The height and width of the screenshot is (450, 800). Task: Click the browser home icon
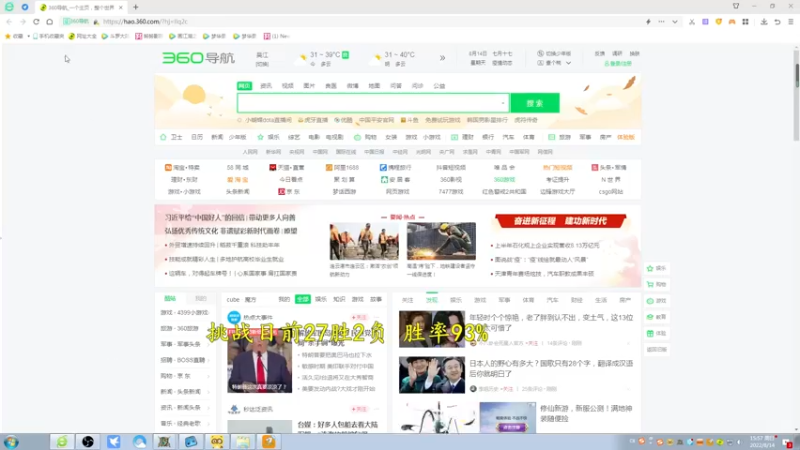click(49, 22)
